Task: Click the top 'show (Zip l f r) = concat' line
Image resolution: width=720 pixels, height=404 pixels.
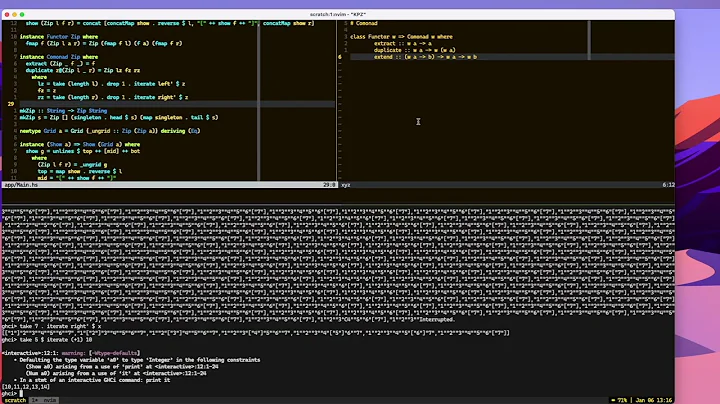Action: tap(170, 23)
